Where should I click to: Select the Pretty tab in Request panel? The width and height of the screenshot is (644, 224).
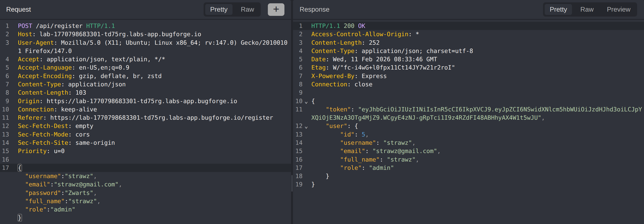(x=219, y=9)
